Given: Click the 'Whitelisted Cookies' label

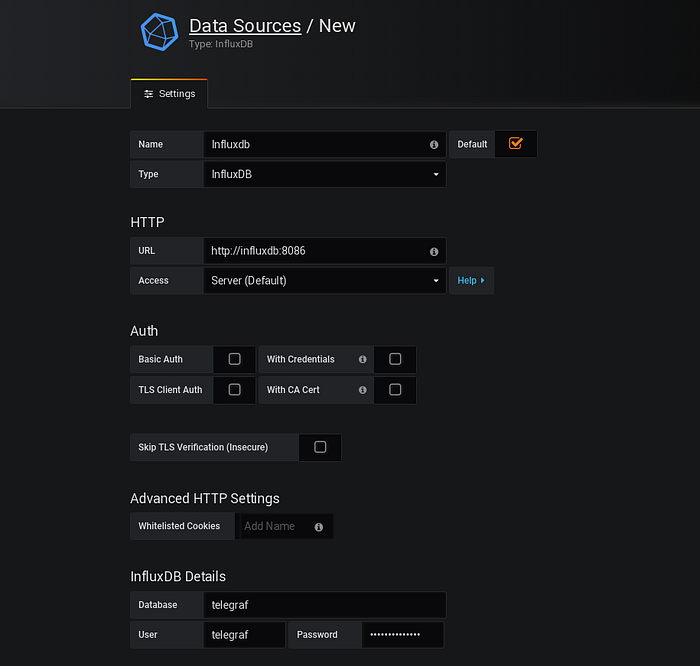Looking at the screenshot, I should pos(179,526).
